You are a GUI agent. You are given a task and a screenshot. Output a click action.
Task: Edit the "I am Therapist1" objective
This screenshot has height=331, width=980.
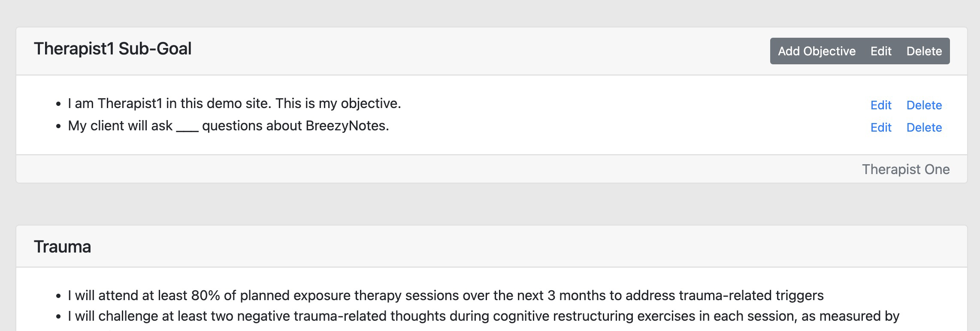click(881, 105)
